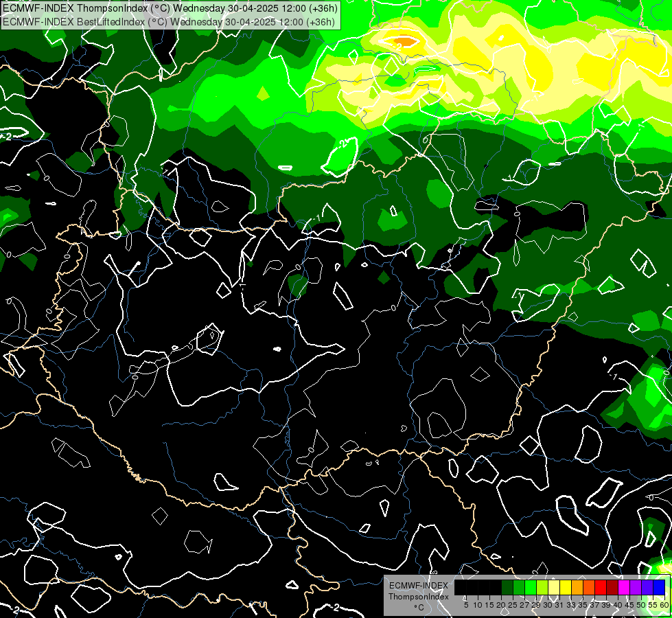672x618 pixels.
Task: Click the legend scale value 37
Action: click(595, 605)
